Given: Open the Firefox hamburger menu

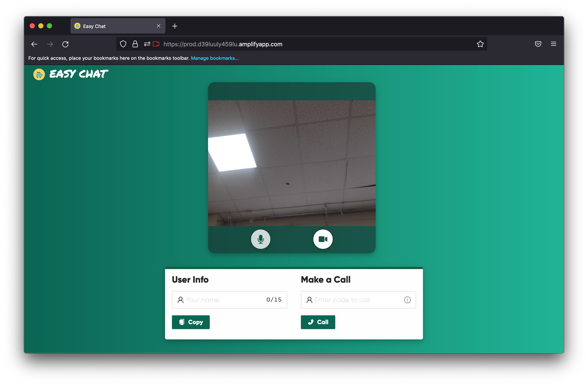Looking at the screenshot, I should 553,44.
